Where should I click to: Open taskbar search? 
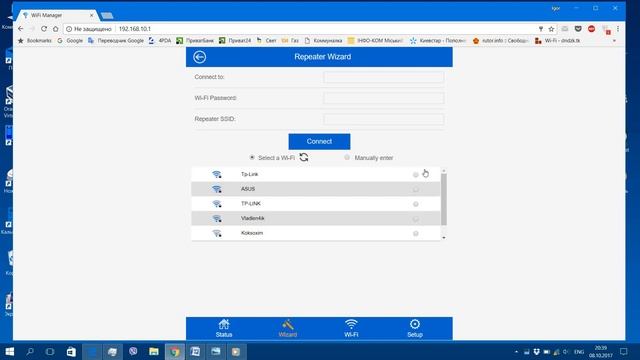[30, 351]
